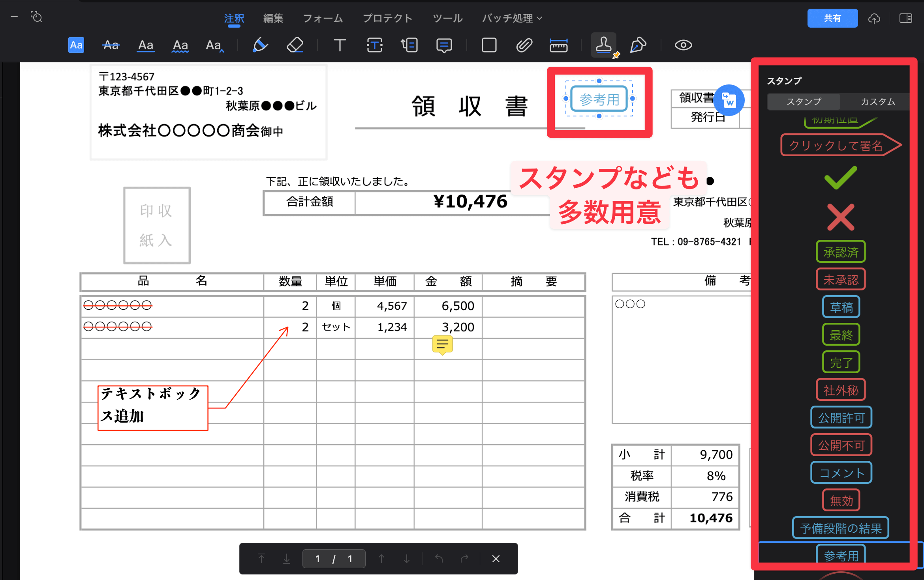Choose the 無効 stamp
Image resolution: width=924 pixels, height=580 pixels.
click(841, 501)
